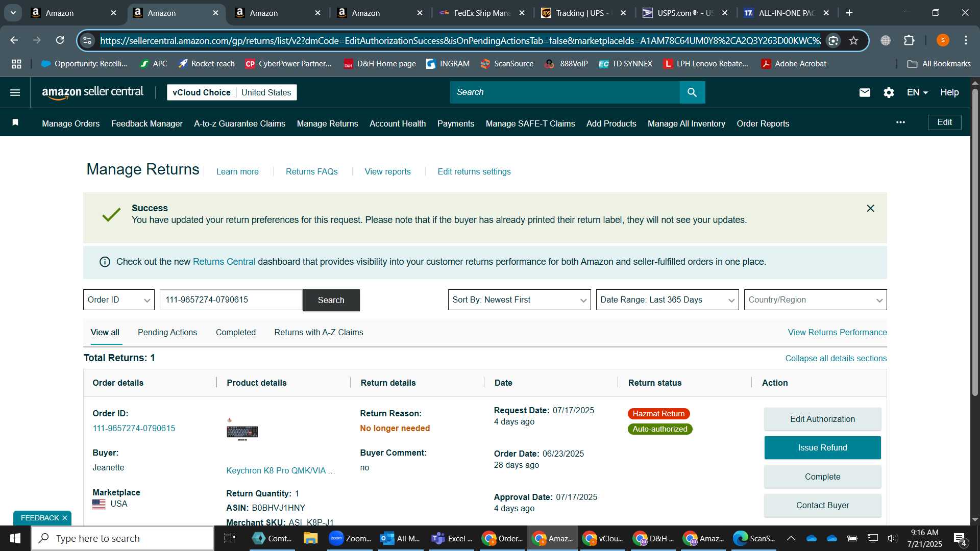Screen dimensions: 980x551
Task: Open the bookmarks apps grid icon
Action: pos(16,64)
